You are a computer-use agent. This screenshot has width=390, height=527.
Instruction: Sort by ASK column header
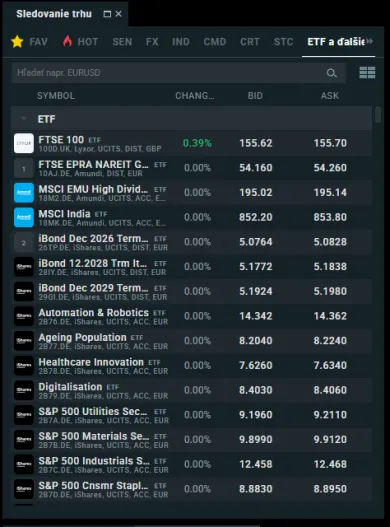pyautogui.click(x=330, y=96)
